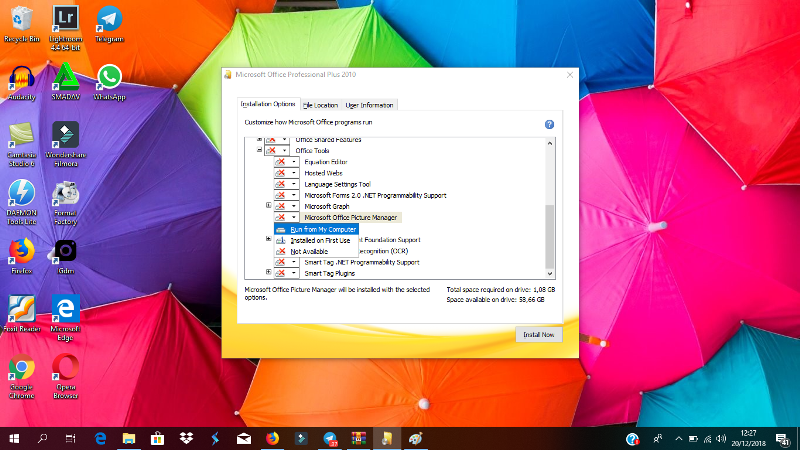This screenshot has height=450, width=800.
Task: Close the Microsoft Office setup window
Action: point(570,75)
